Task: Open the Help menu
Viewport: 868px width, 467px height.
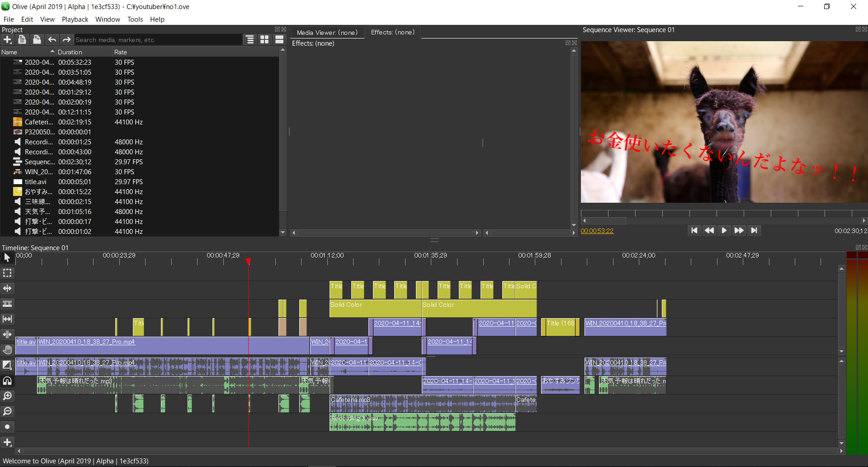Action: [157, 19]
